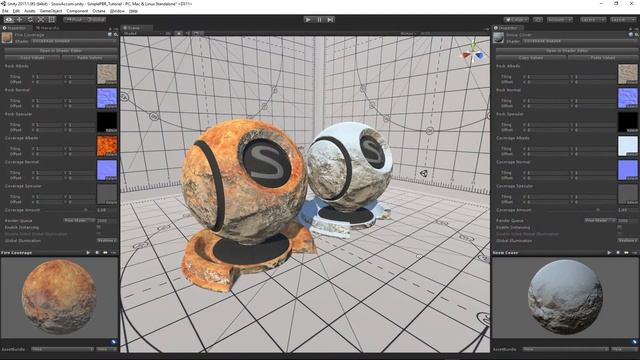Toggle Enable Instancing in right Inspector
This screenshot has height=360, width=640.
(620, 227)
